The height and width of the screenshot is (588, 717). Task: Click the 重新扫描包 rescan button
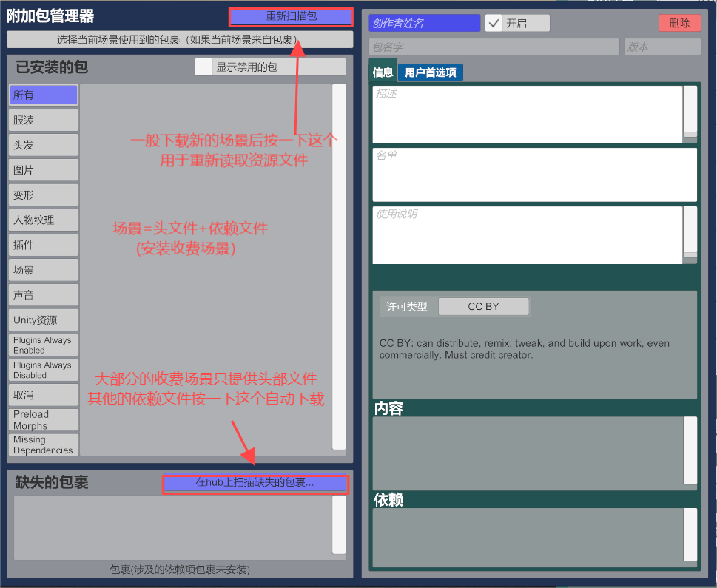[x=291, y=16]
